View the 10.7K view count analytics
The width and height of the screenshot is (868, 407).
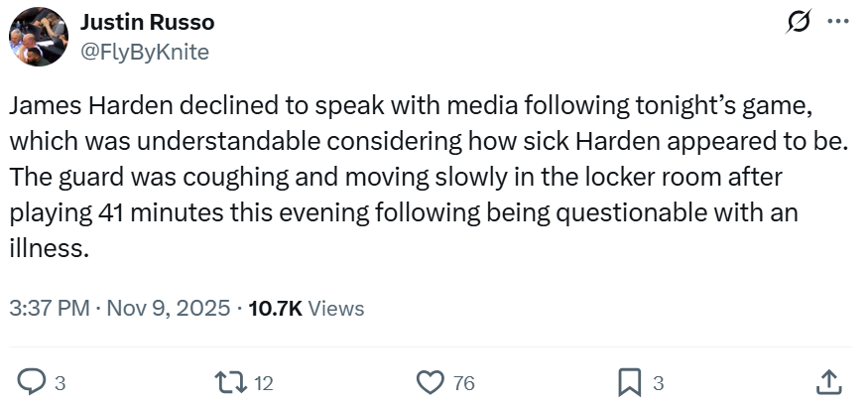[x=275, y=309]
